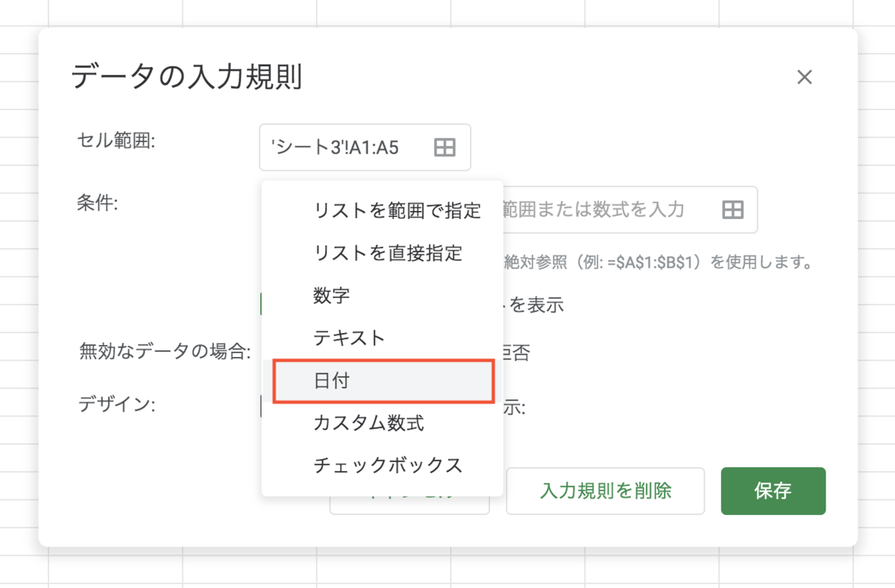Close the データの入力規則 dialog
This screenshot has width=895, height=588.
804,78
